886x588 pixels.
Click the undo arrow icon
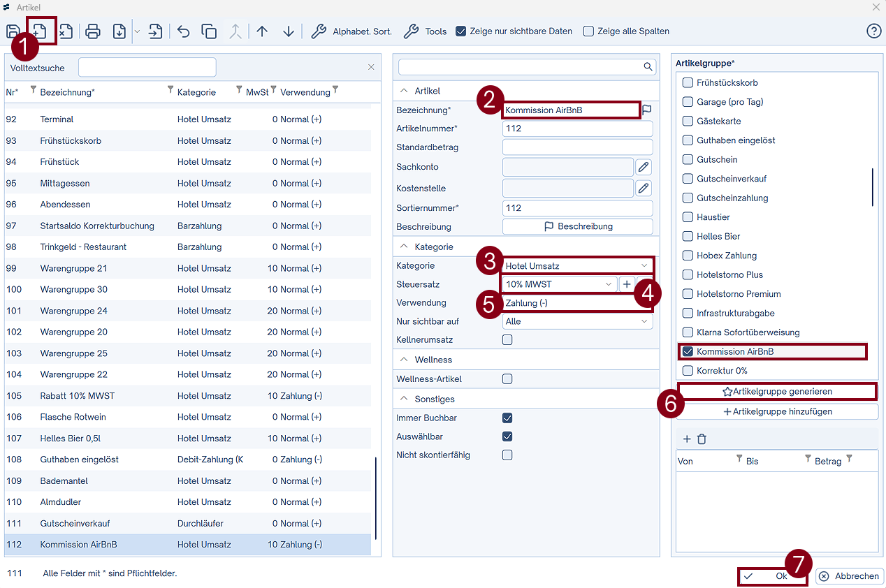click(183, 31)
